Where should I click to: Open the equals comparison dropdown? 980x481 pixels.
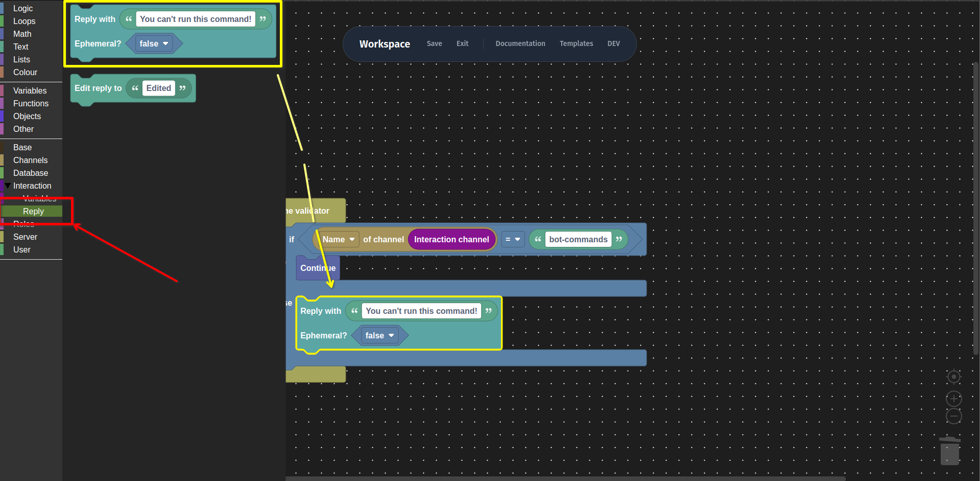coord(513,239)
